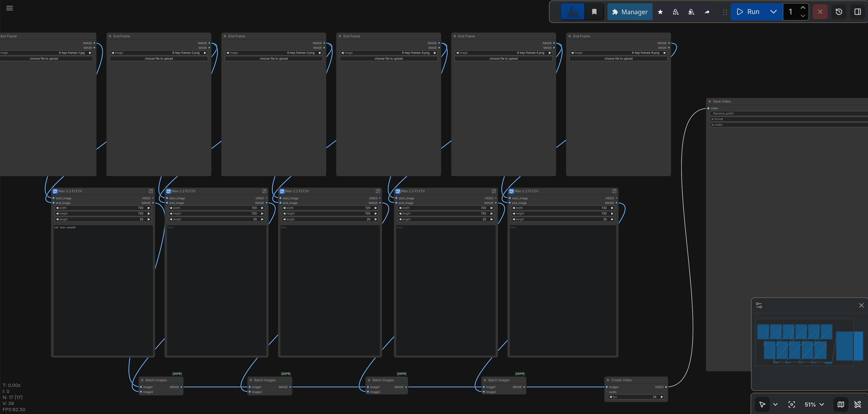
Task: Open the queue history icon
Action: click(x=839, y=12)
